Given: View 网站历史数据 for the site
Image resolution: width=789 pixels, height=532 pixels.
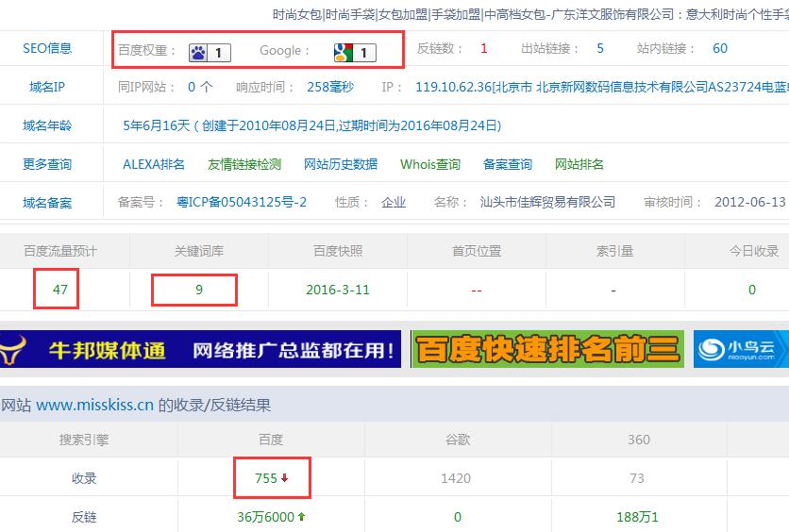Looking at the screenshot, I should 341,164.
